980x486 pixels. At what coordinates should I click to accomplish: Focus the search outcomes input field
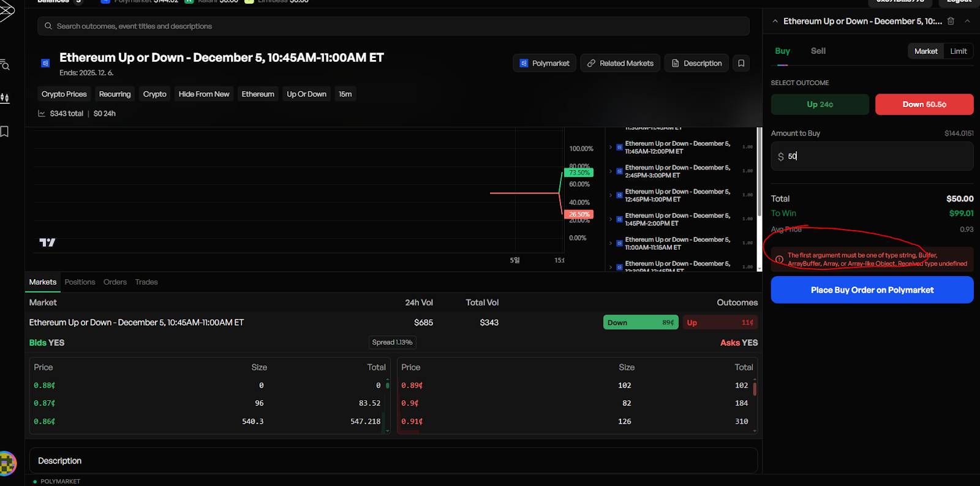(x=393, y=26)
